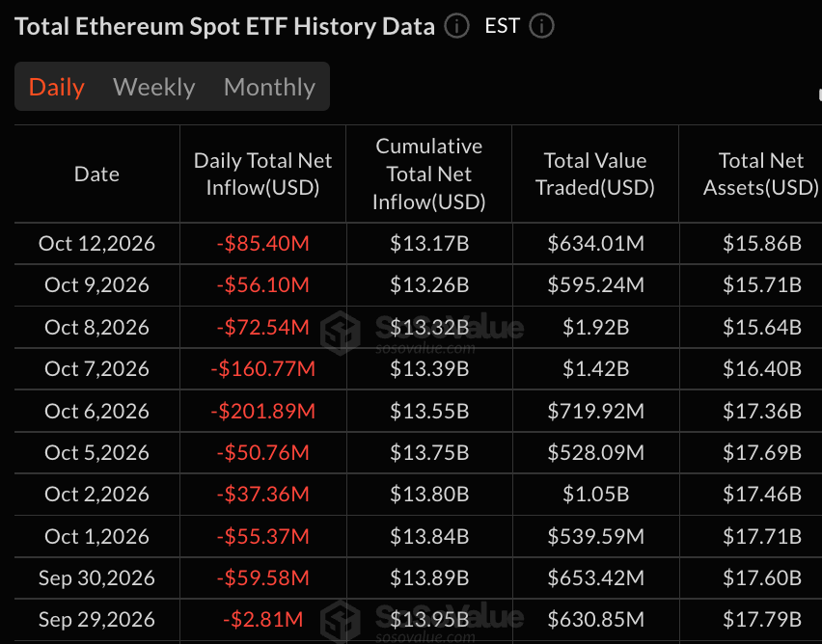Screen dimensions: 822x644
Task: Select the Sep 30,2026 date cell
Action: tap(97, 578)
